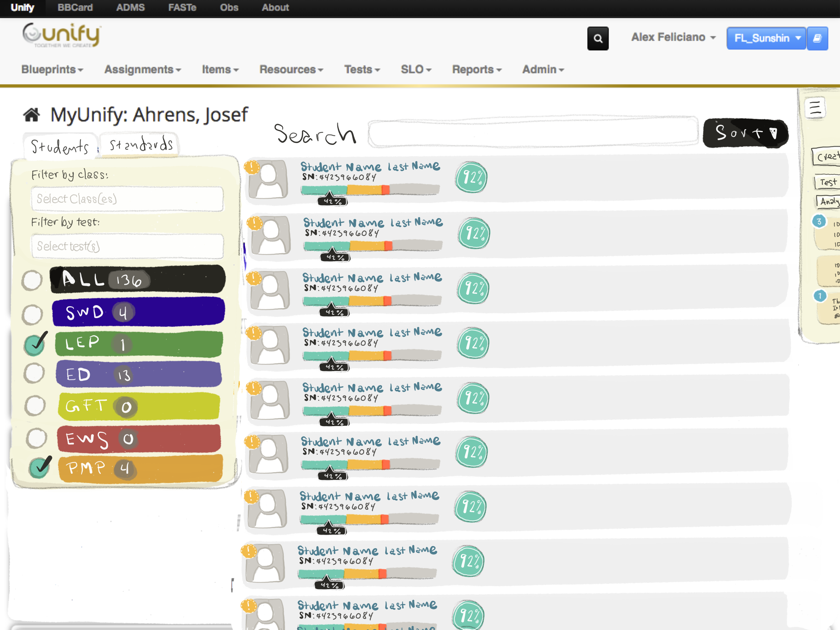Image resolution: width=840 pixels, height=630 pixels.
Task: Open the Sort dropdown button
Action: pos(745,134)
